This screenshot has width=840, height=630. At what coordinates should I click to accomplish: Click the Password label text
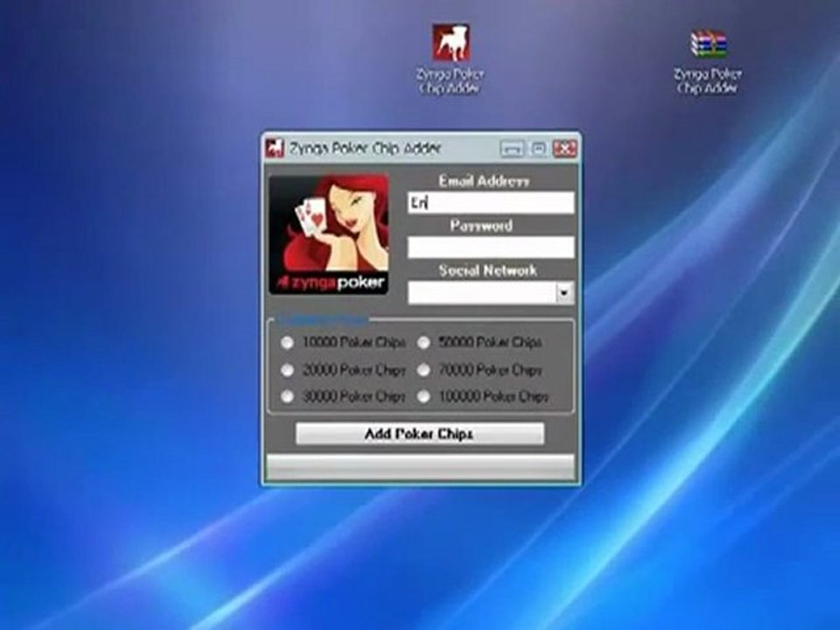click(481, 226)
